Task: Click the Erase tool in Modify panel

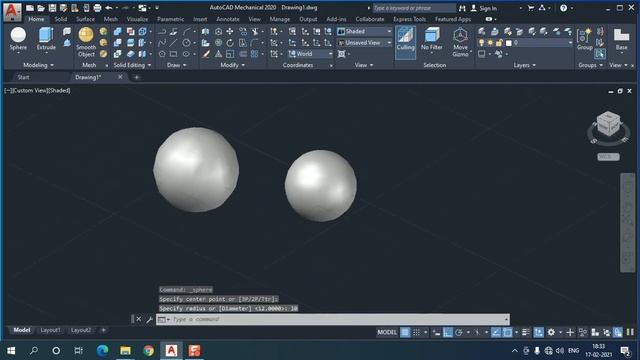Action: click(x=207, y=54)
